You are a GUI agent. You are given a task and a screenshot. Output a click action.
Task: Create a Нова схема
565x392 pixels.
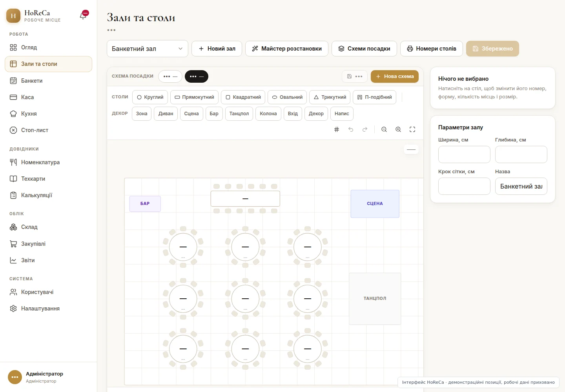pos(395,76)
